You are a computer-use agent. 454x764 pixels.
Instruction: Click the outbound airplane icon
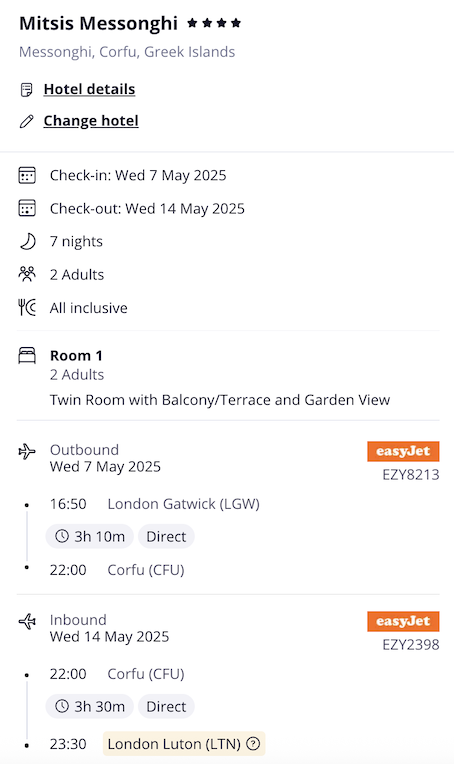[x=27, y=452]
